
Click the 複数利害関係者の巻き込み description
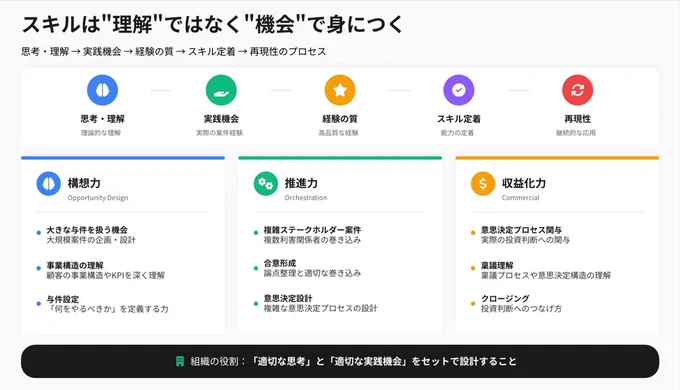click(312, 240)
